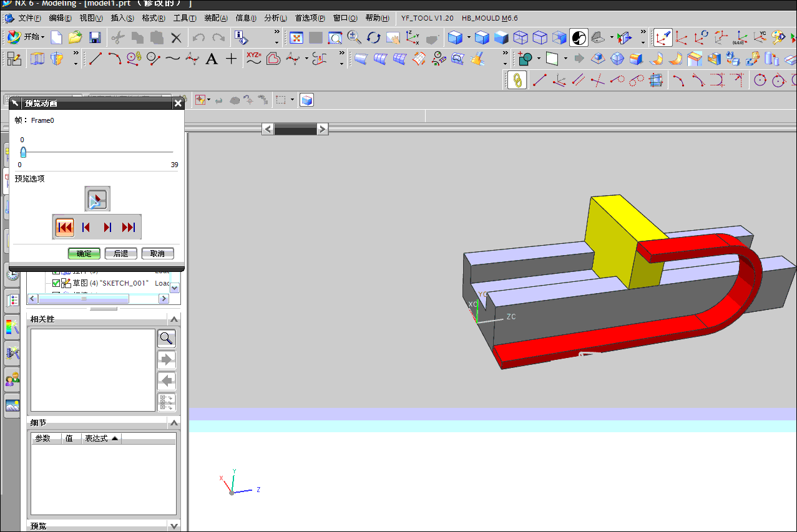
Task: Open the rendering style dropdown arrow
Action: click(469, 38)
